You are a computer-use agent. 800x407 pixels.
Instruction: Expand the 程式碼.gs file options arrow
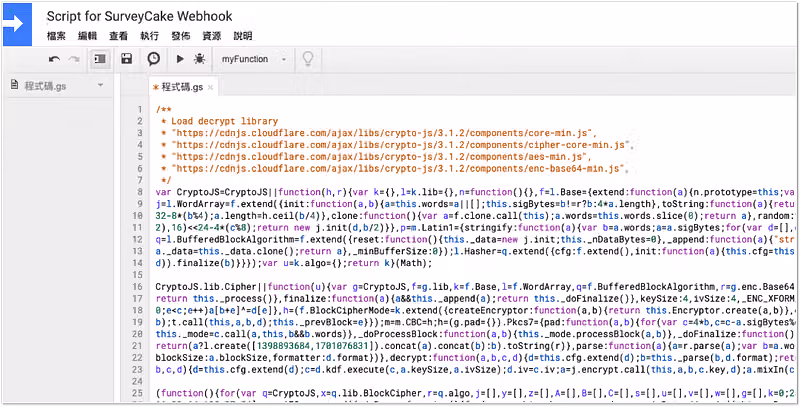(x=101, y=85)
